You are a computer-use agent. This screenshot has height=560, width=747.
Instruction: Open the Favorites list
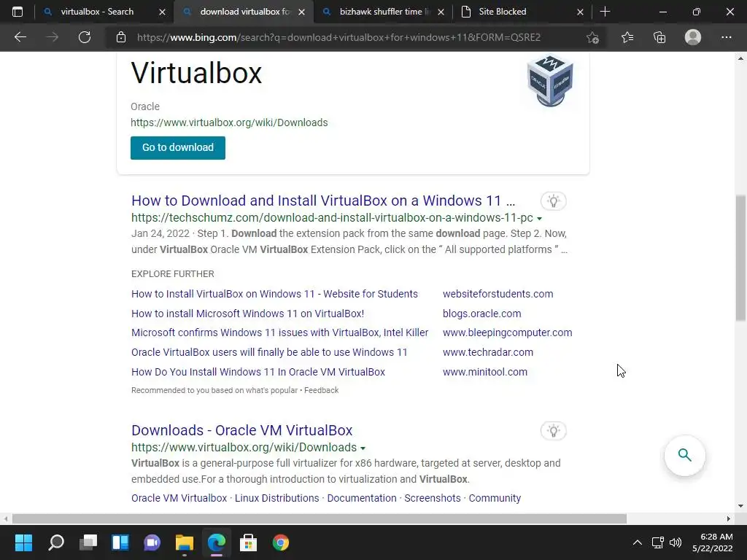pos(627,37)
